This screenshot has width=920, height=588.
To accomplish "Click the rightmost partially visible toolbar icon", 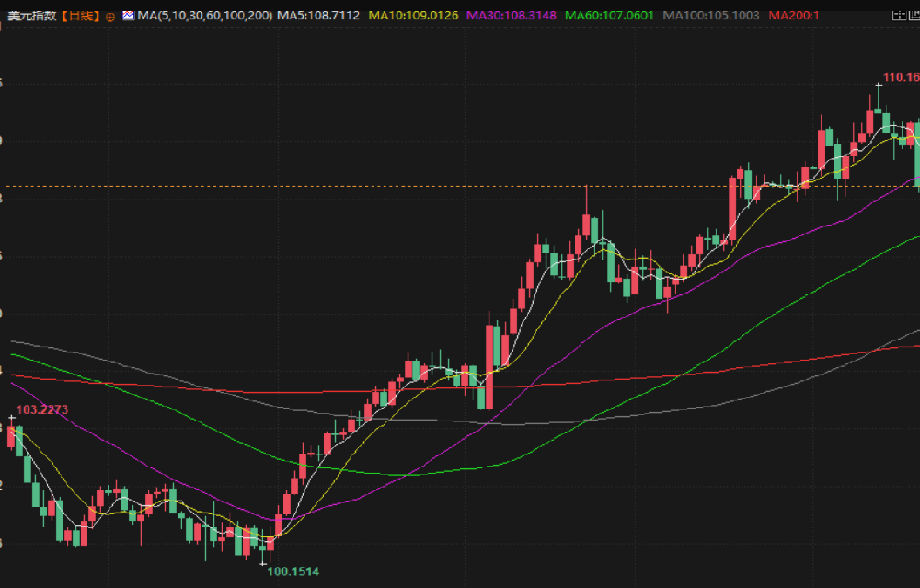I will coord(915,16).
